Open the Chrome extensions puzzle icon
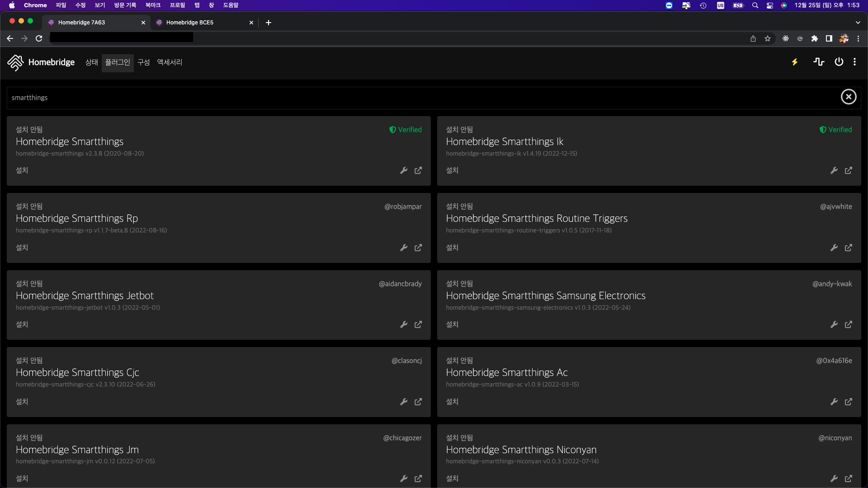 [814, 38]
